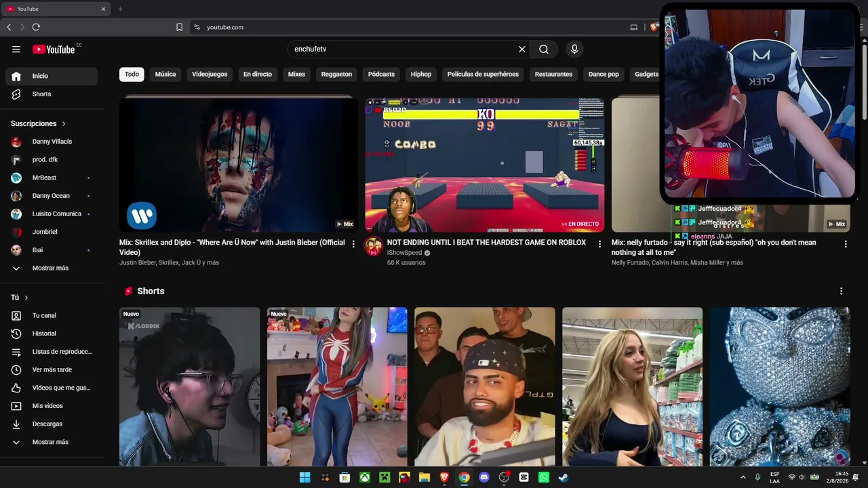Reload the YouTube page
The width and height of the screenshot is (868, 488).
click(x=36, y=27)
